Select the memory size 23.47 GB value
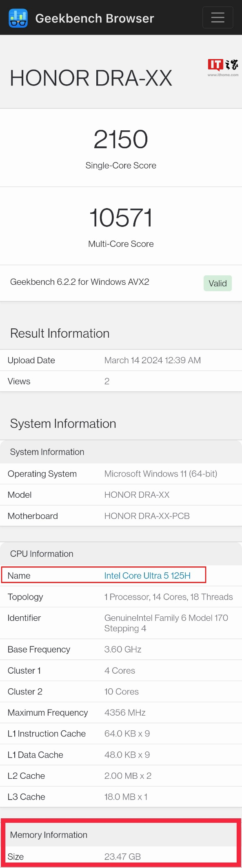 tap(122, 857)
